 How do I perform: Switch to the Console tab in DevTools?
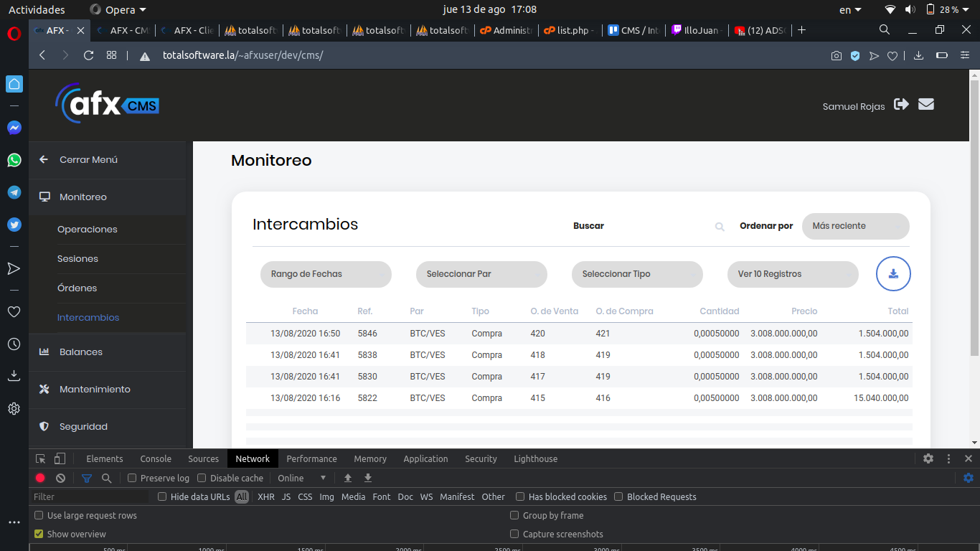point(156,458)
